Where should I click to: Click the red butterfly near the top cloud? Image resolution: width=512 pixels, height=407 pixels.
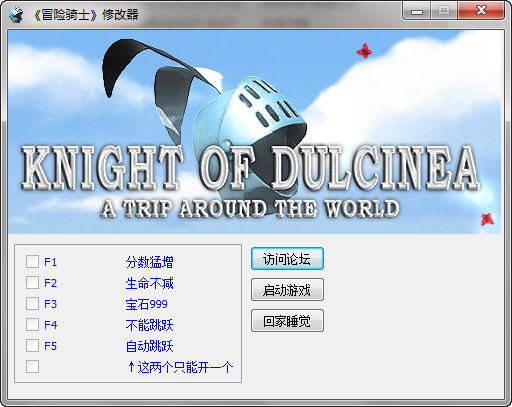364,51
